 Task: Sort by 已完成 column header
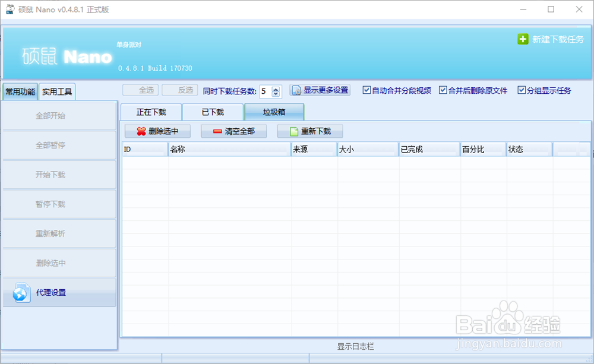429,149
